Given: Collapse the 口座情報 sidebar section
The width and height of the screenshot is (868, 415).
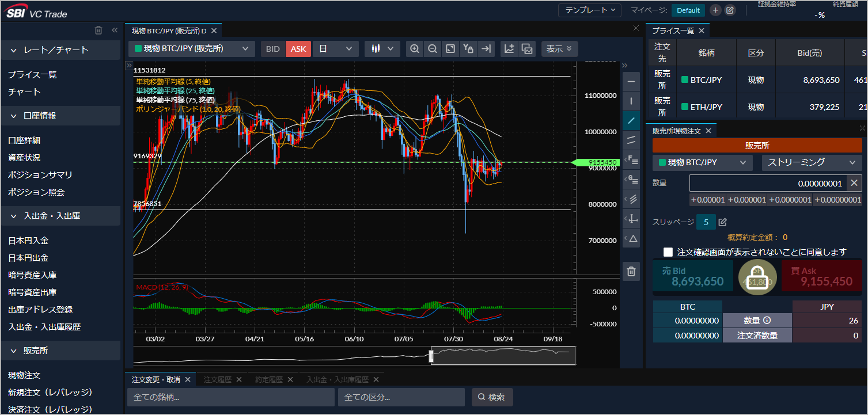Looking at the screenshot, I should pos(60,116).
